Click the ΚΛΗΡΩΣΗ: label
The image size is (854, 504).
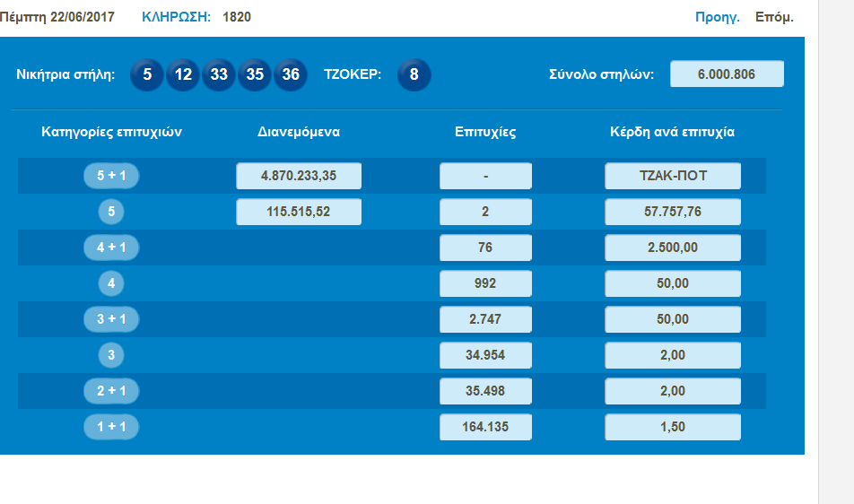[176, 17]
